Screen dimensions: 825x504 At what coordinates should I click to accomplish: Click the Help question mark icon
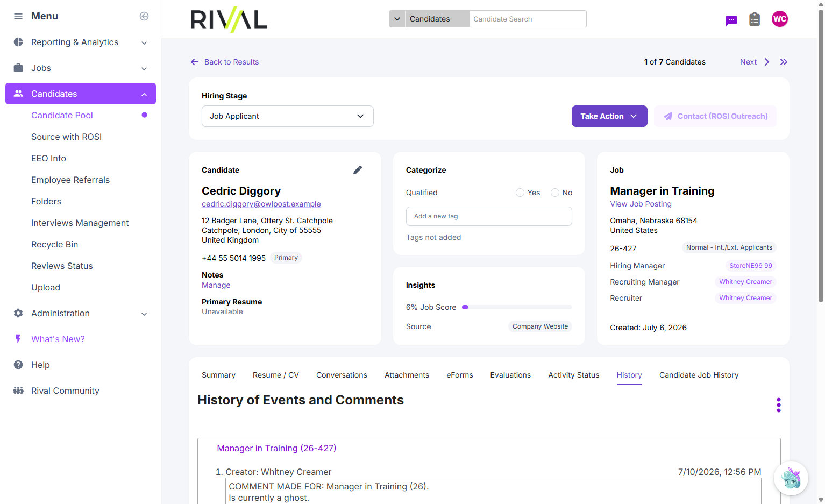click(x=18, y=365)
